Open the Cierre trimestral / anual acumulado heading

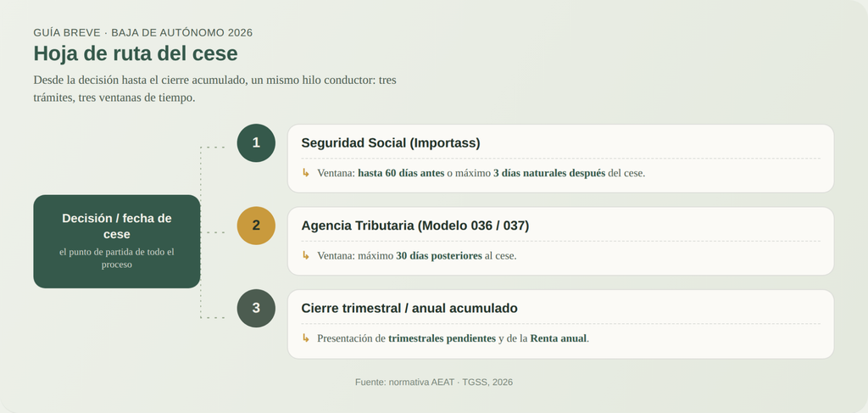coord(409,308)
